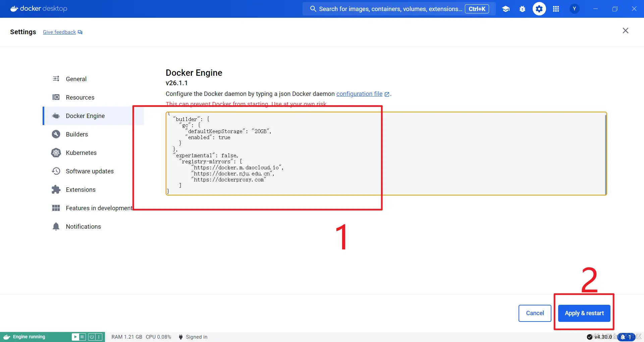Click the Notifications bell icon in sidebar
This screenshot has width=644, height=342.
click(x=56, y=226)
